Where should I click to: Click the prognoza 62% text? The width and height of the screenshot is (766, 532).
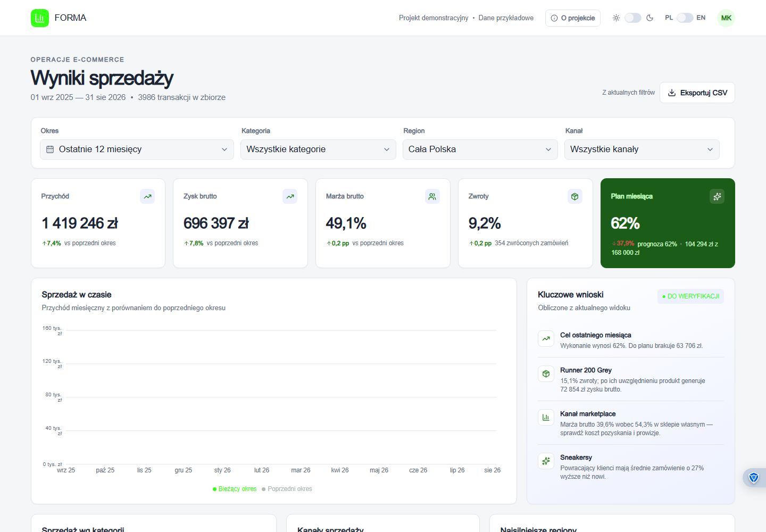(x=657, y=244)
